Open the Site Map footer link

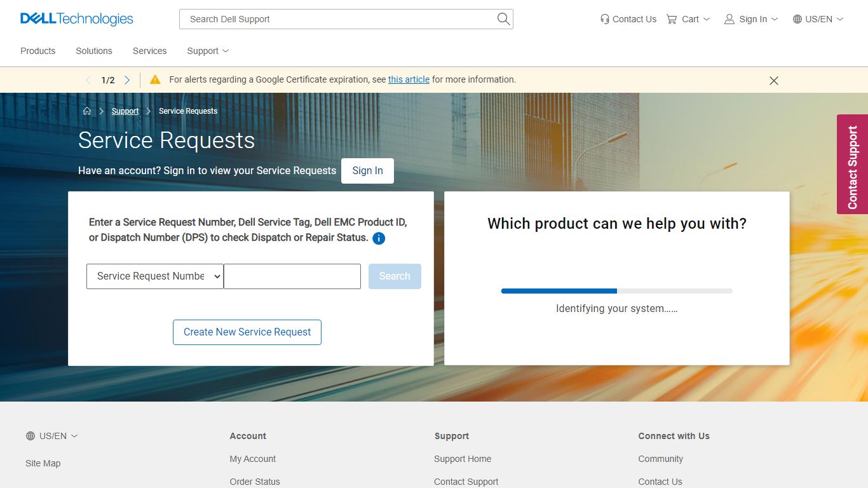tap(43, 463)
